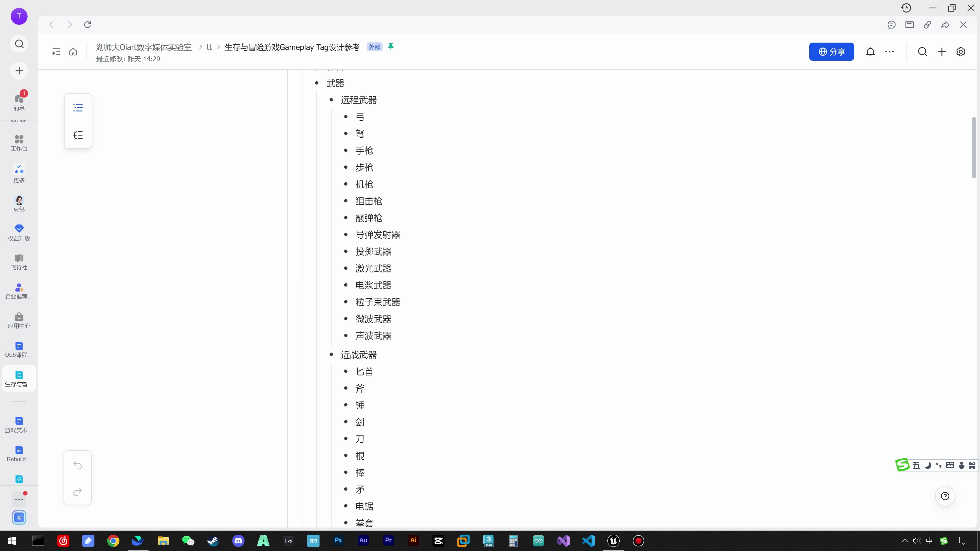Open 湖师大Oiart数字媒体实验室 breadcrumb link
Viewport: 980px width, 551px height.
(x=144, y=47)
